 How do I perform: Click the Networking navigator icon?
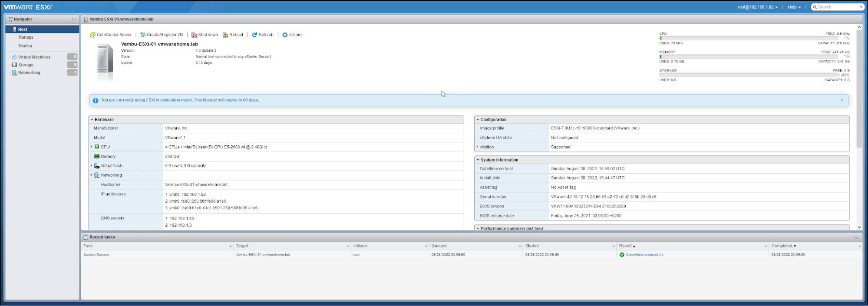(x=14, y=72)
